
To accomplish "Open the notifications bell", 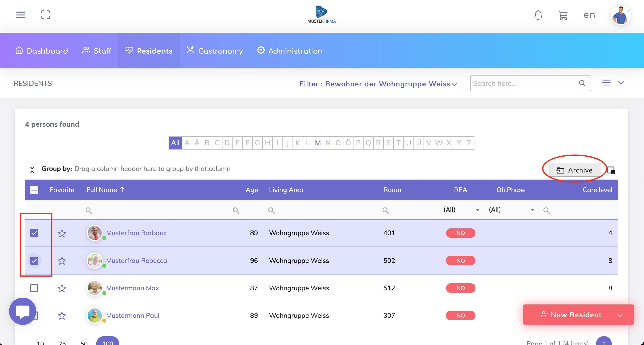I will pos(538,15).
